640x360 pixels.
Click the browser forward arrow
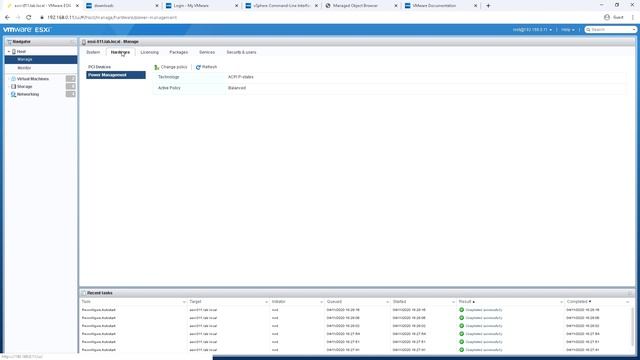(18, 18)
